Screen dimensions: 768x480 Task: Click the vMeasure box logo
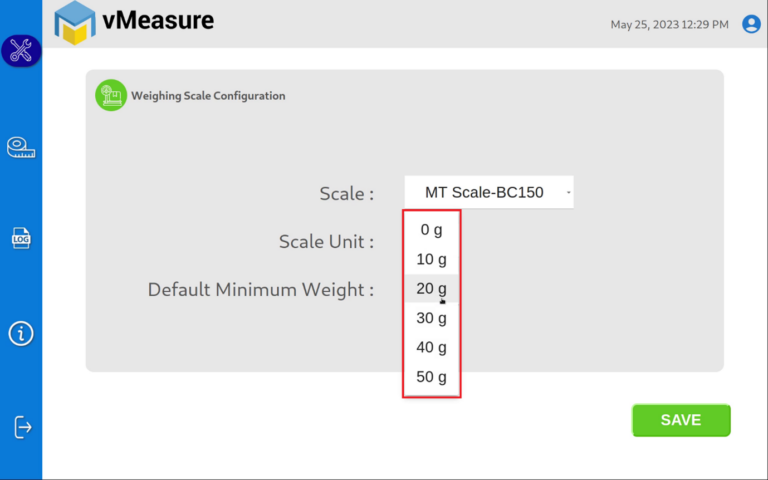74,23
